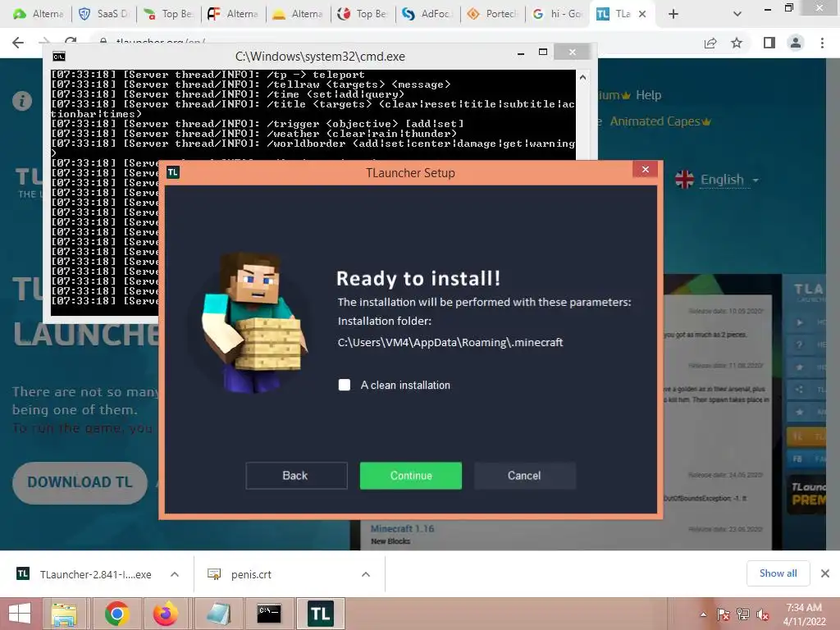The width and height of the screenshot is (840, 630).
Task: Tick the 'A clean installation' checkbox
Action: coord(345,385)
